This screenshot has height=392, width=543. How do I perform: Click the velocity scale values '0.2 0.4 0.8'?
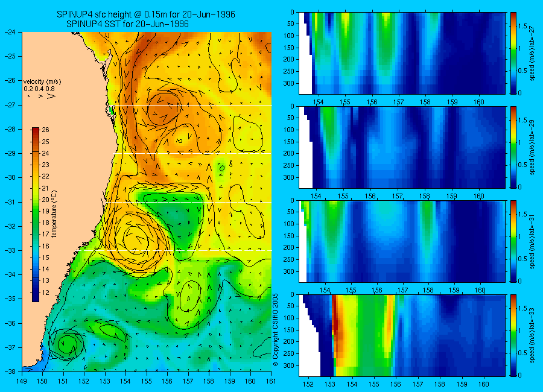click(x=39, y=89)
